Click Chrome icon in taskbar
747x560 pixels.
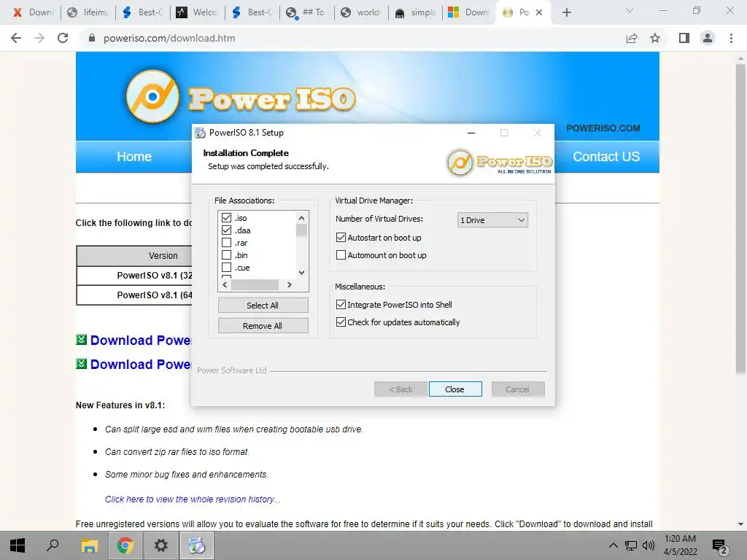point(125,545)
